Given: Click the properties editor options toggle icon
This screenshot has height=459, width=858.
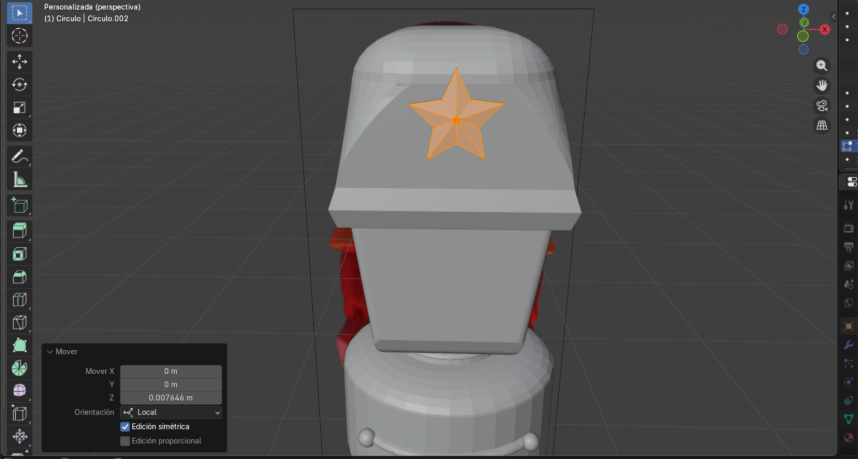Looking at the screenshot, I should pos(851,182).
